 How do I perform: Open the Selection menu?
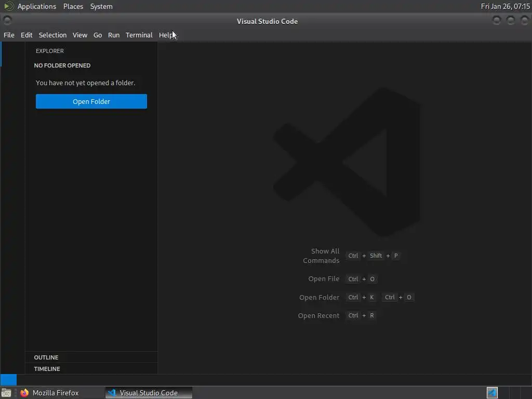point(52,35)
